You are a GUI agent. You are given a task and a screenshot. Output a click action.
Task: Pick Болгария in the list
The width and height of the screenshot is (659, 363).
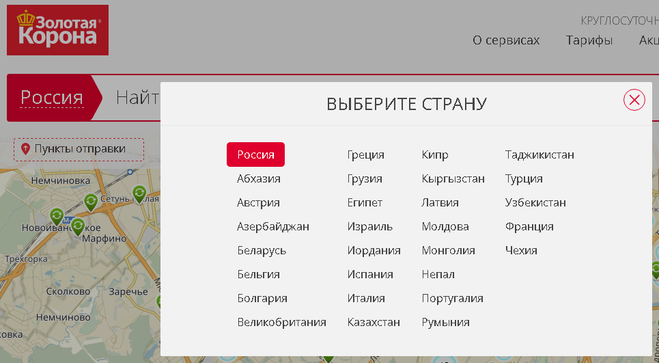pos(262,298)
